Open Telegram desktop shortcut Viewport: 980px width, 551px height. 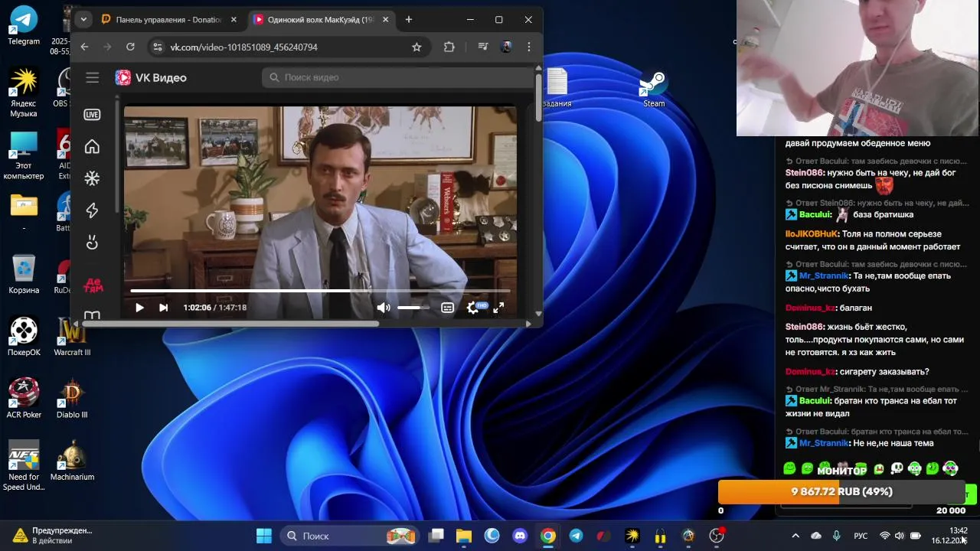(x=24, y=25)
